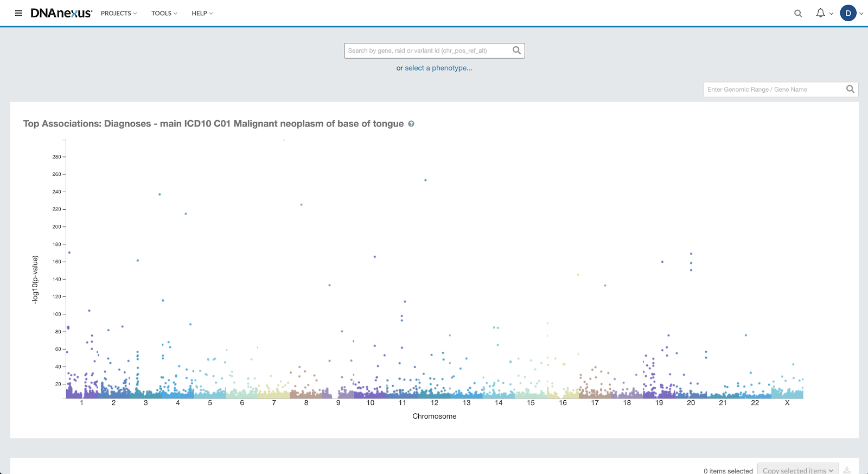Click the chromosome 22 point near 76

(746, 336)
